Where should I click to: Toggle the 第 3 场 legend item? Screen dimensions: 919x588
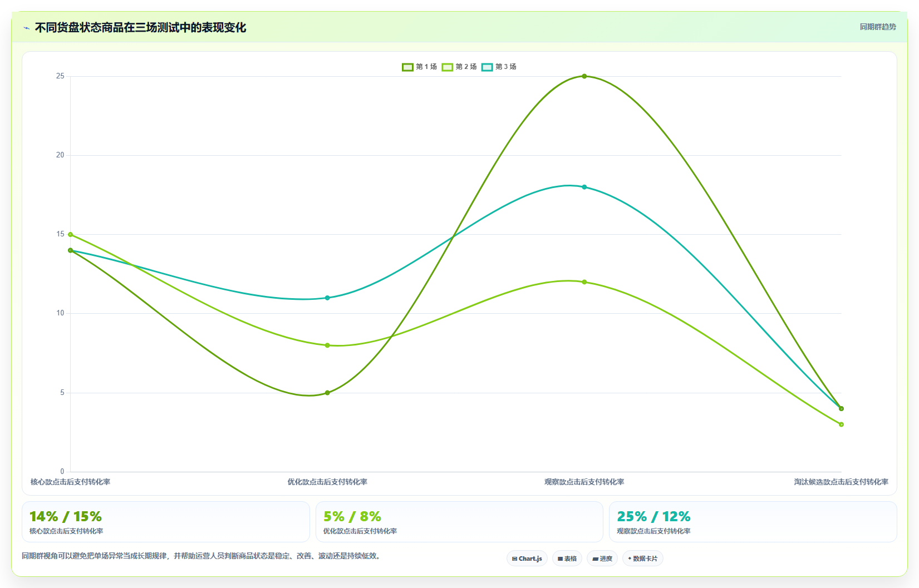pos(499,67)
